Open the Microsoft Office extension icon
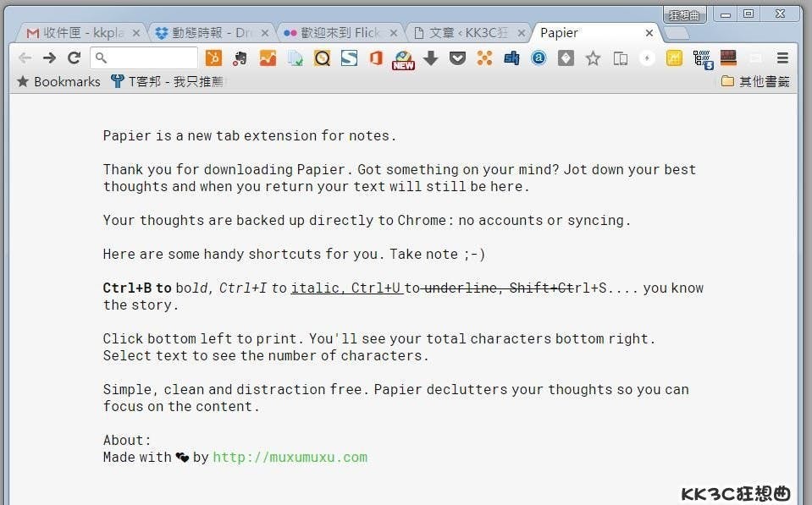 point(376,58)
